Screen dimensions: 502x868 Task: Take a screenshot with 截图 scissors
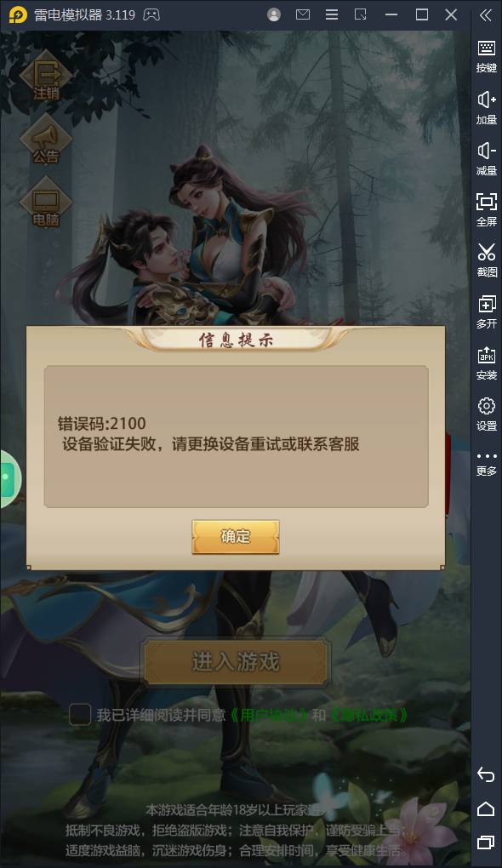click(487, 260)
